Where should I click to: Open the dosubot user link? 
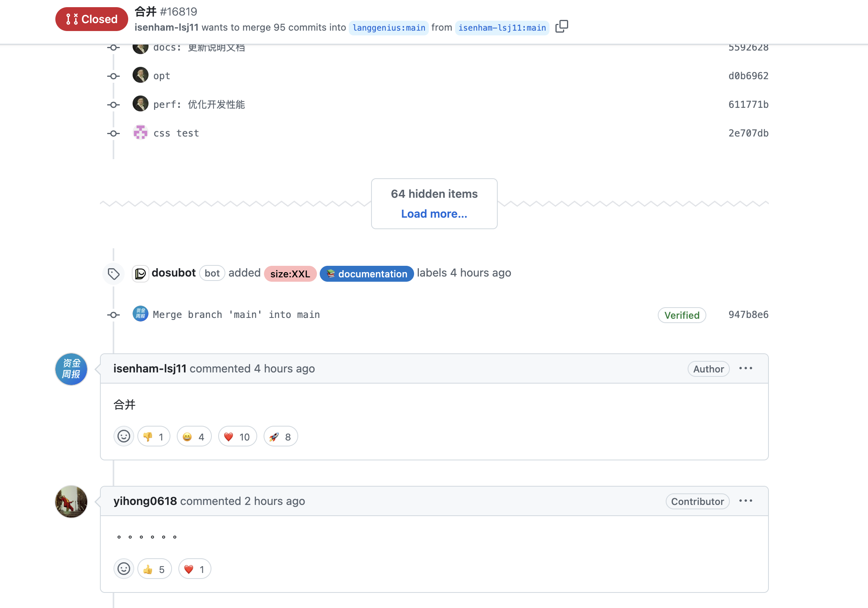click(x=174, y=273)
